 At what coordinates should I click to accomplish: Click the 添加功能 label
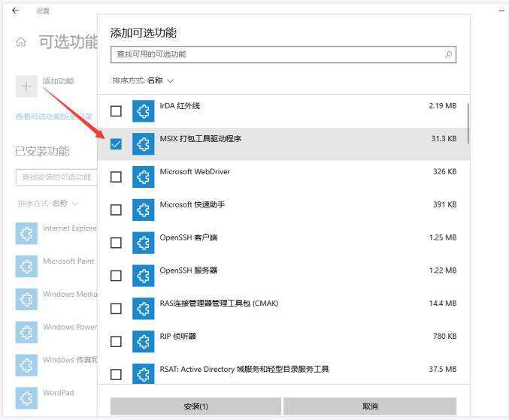click(x=59, y=80)
